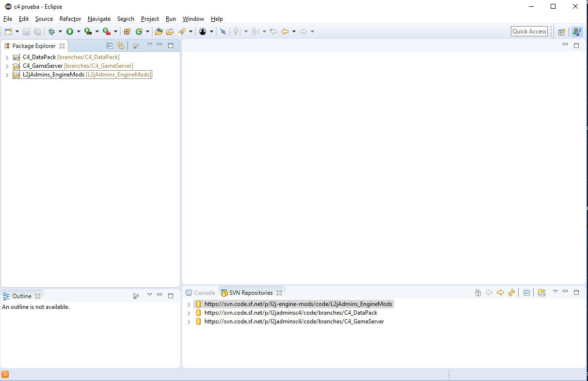Viewport: 588px width, 381px height.
Task: Click the Coverage launch icon
Action: pos(88,31)
